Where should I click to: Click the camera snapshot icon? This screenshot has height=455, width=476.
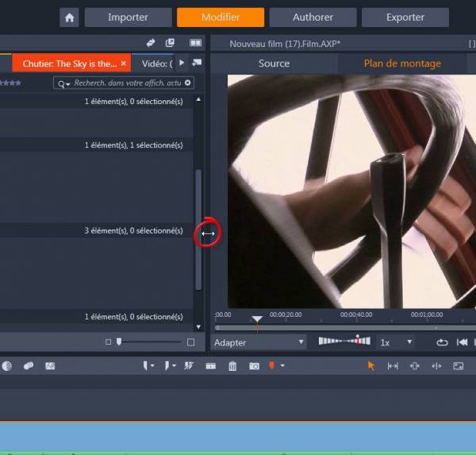pos(254,366)
